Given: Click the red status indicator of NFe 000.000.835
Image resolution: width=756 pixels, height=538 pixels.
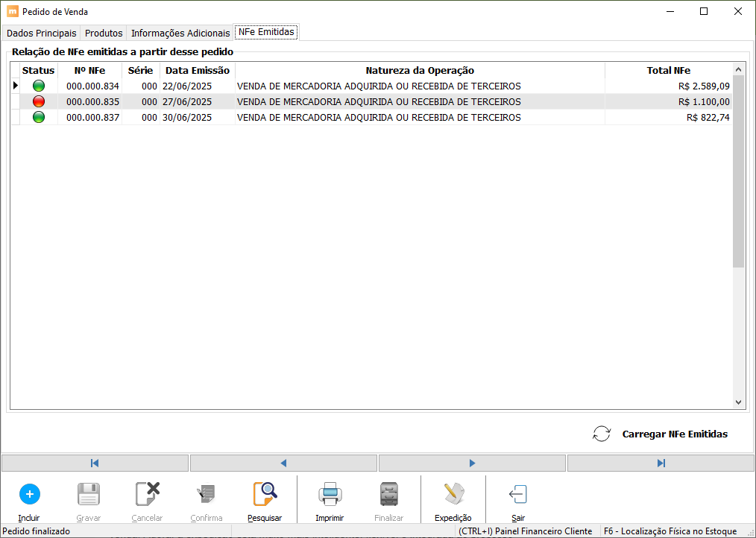Looking at the screenshot, I should pyautogui.click(x=39, y=101).
